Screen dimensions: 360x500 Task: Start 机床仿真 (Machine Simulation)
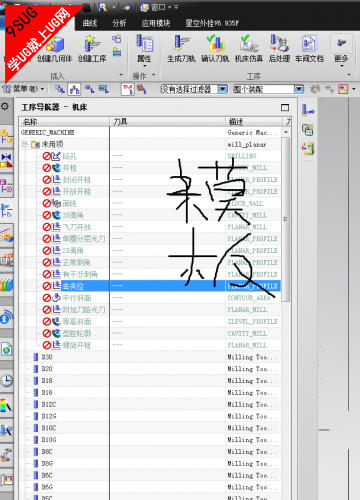[249, 49]
